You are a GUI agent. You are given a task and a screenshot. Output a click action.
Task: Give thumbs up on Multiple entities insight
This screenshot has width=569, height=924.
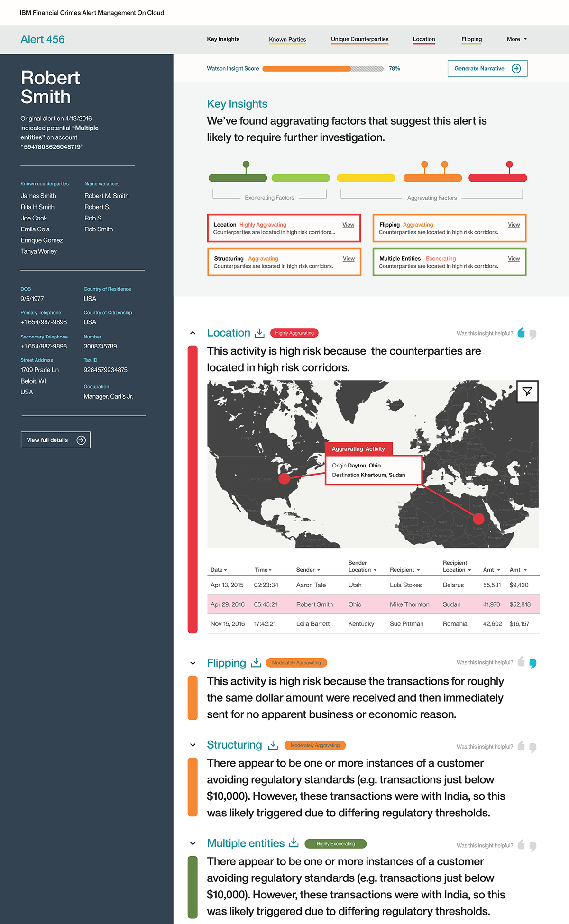521,844
